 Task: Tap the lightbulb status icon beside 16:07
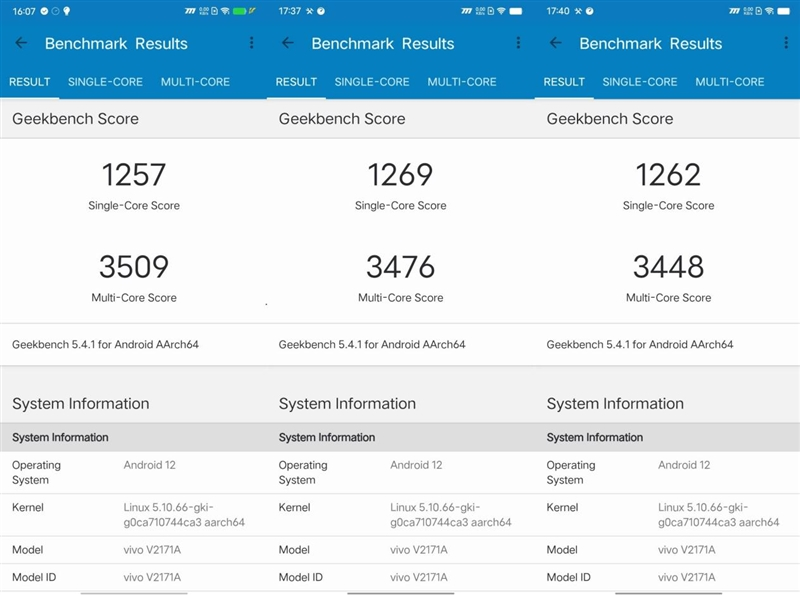click(66, 11)
